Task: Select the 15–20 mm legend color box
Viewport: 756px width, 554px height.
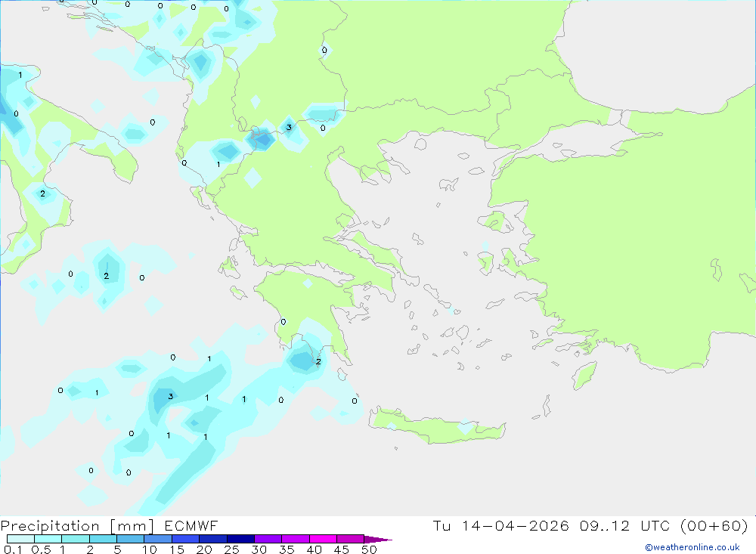Action: click(x=186, y=539)
